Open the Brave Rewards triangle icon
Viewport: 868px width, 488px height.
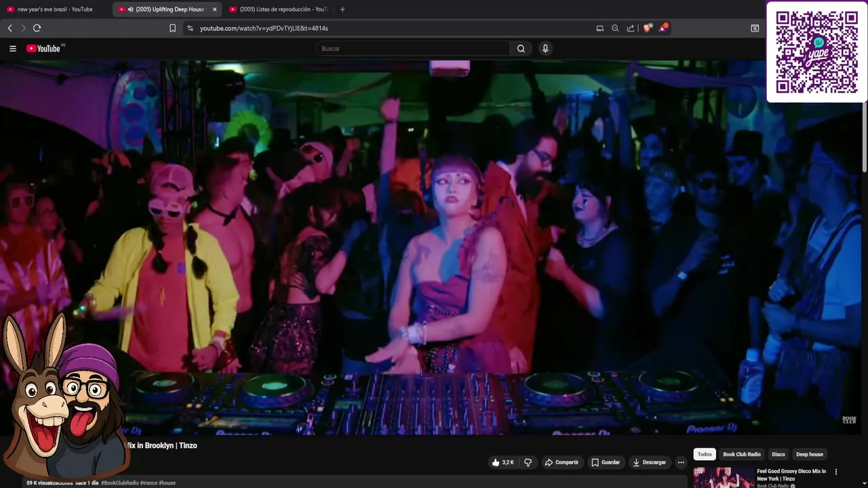(663, 28)
